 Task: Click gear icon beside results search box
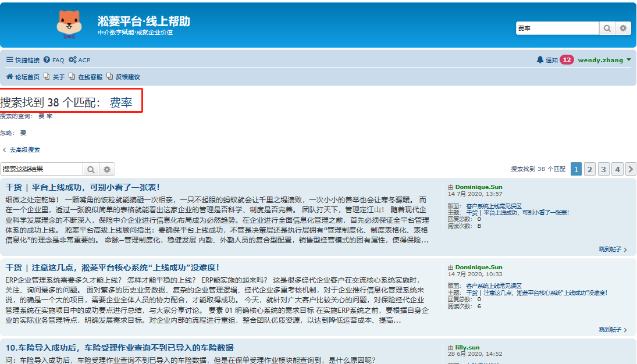[x=106, y=169]
